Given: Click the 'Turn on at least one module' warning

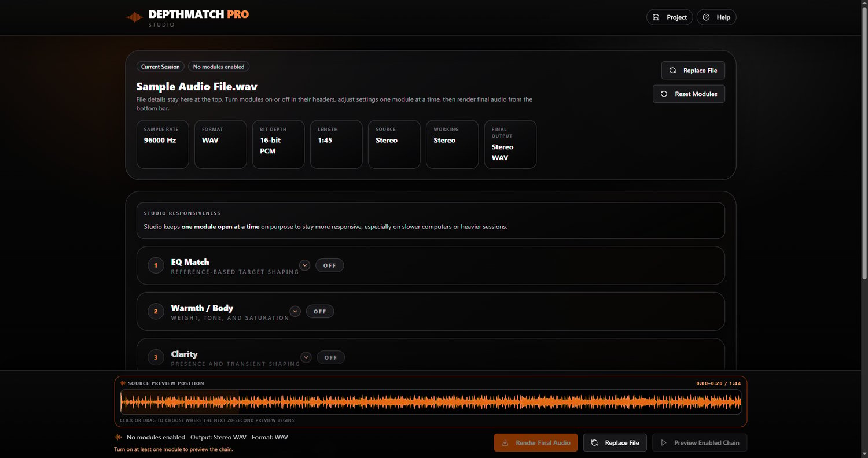Looking at the screenshot, I should click(174, 449).
